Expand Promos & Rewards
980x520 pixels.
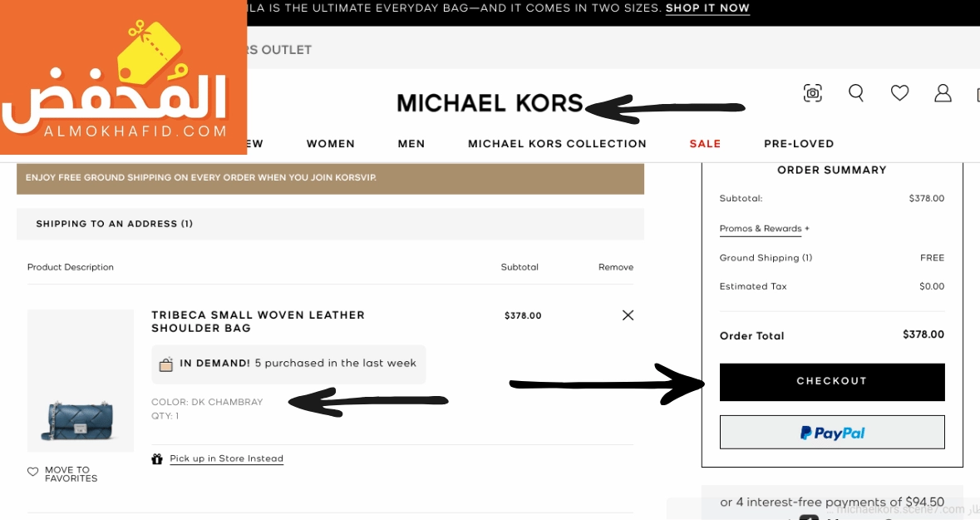point(765,229)
